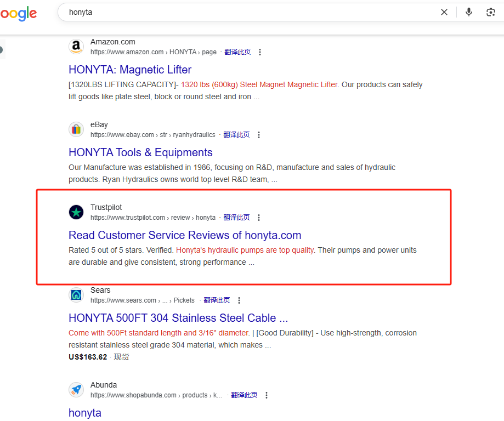Translate the Abunda result page

coord(244,395)
